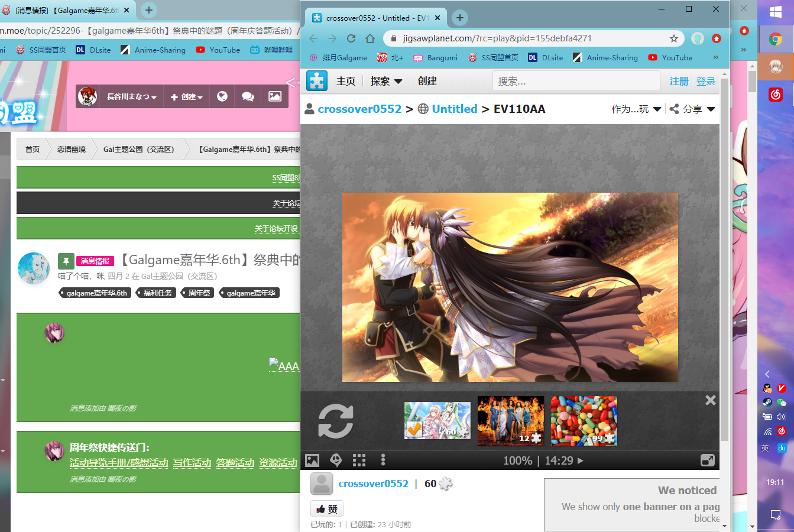This screenshot has width=794, height=532.
Task: Open the Jigsaw Planet puzzle-piece home logo
Action: coord(317,80)
